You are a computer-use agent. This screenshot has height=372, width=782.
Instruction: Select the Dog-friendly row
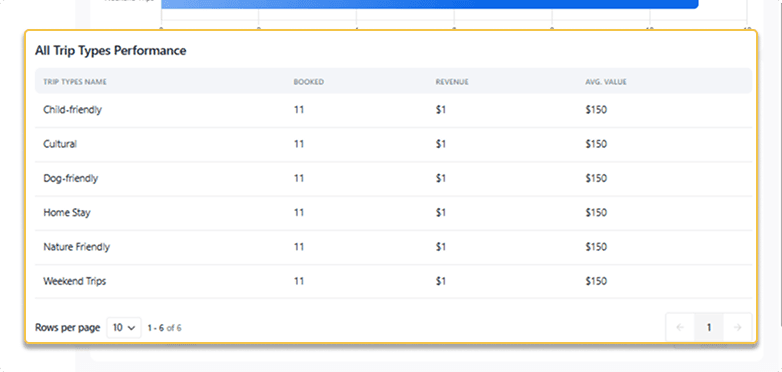pos(393,179)
